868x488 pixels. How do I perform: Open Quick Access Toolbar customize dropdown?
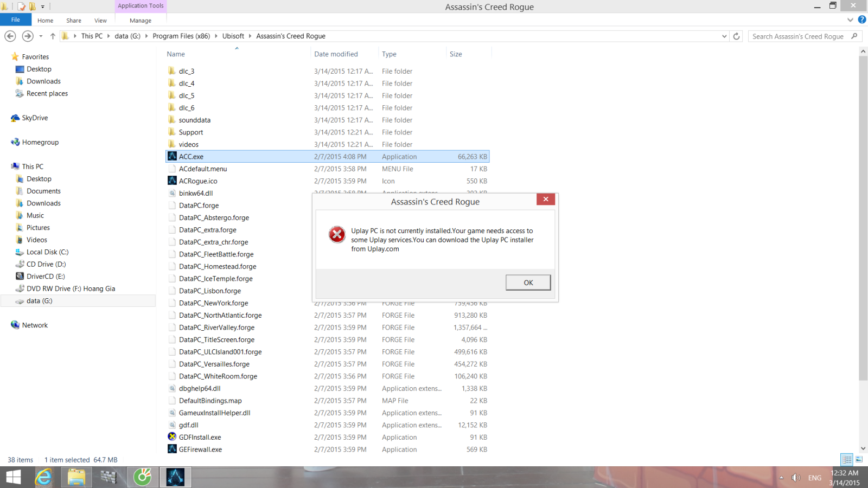pos(42,7)
